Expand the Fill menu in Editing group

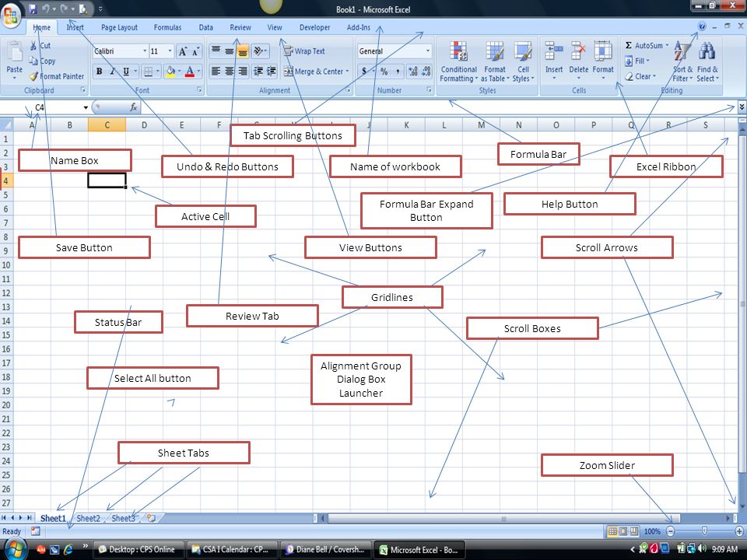click(637, 61)
